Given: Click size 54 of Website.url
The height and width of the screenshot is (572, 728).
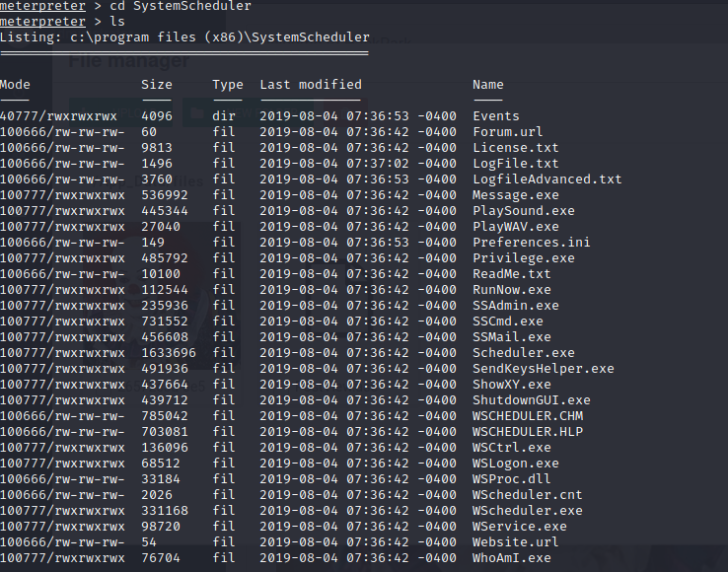Looking at the screenshot, I should pos(149,542).
